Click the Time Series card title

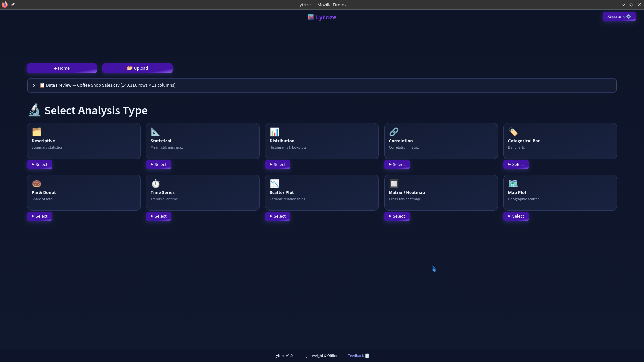[x=162, y=192]
